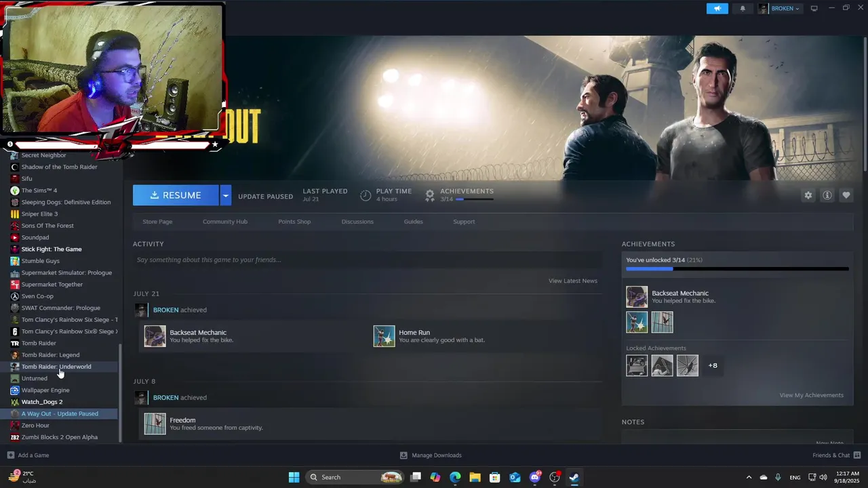Click View Latest News link
Image resolution: width=868 pixels, height=488 pixels.
click(573, 281)
